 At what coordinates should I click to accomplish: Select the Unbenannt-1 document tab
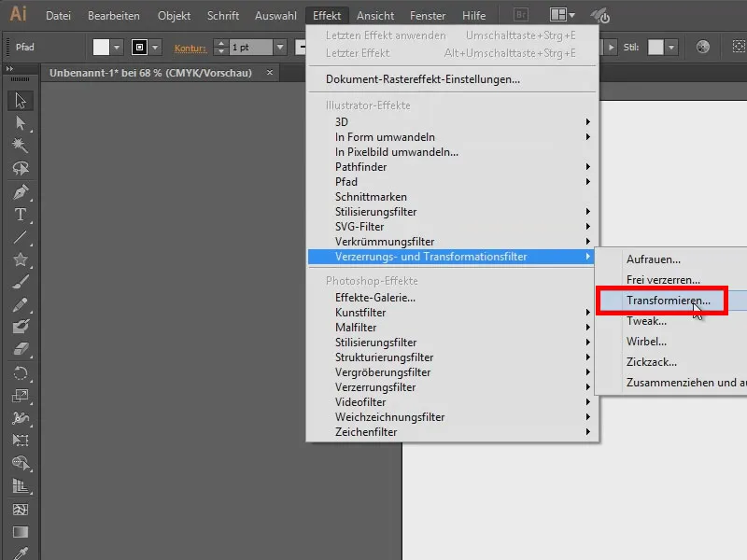pyautogui.click(x=150, y=73)
